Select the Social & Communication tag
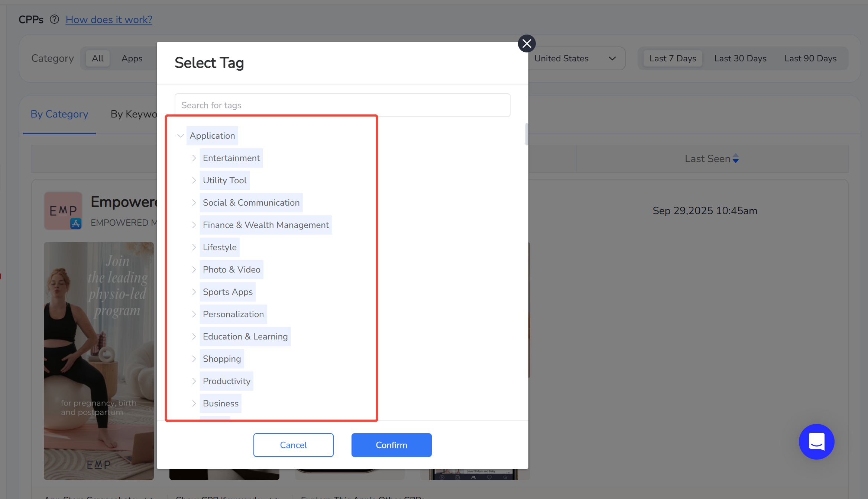868x499 pixels. coord(251,203)
